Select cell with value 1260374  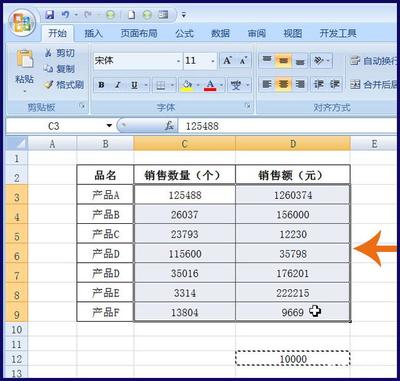tap(293, 195)
